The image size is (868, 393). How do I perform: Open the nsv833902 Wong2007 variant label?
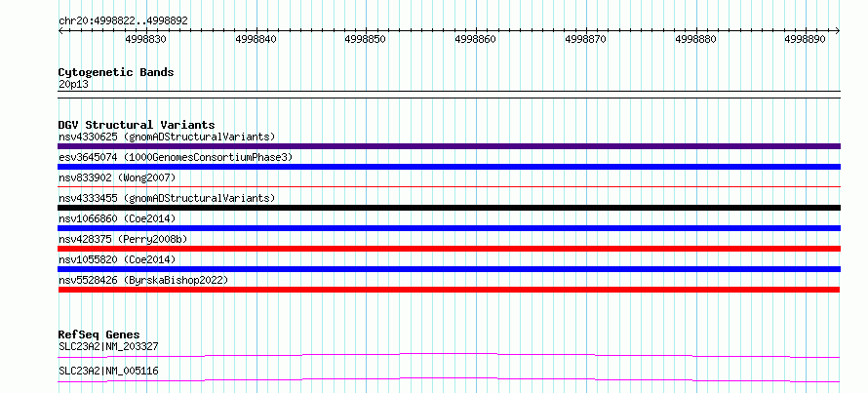point(117,177)
